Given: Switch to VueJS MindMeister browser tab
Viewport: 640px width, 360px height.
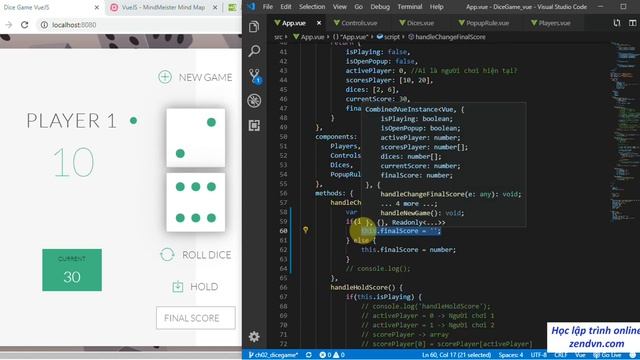Looking at the screenshot, I should click(163, 7).
